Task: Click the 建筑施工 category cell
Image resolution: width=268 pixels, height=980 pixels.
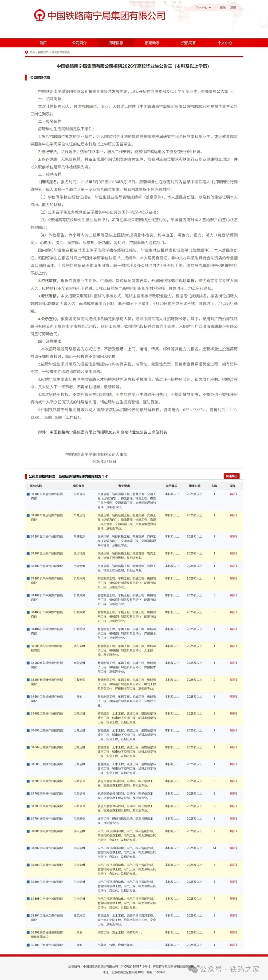Action: point(79,915)
